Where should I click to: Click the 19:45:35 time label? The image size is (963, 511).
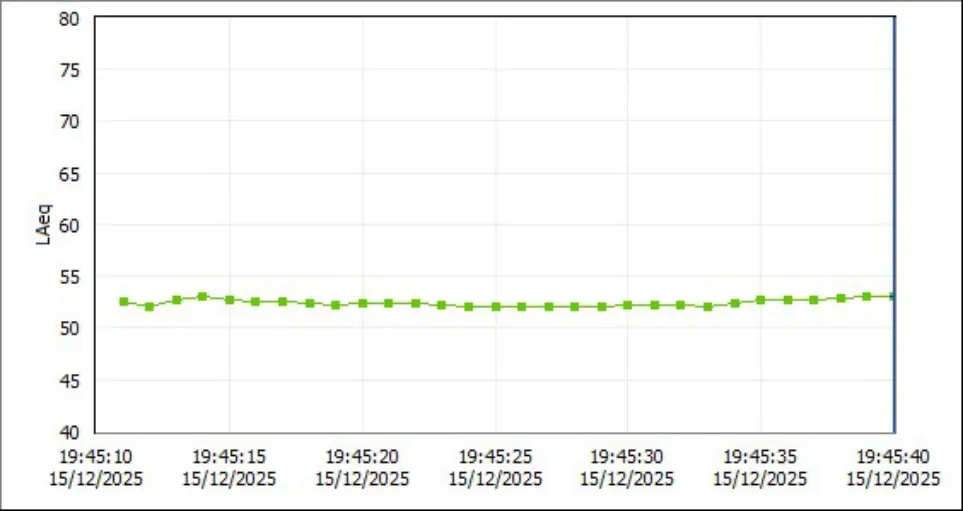click(760, 457)
